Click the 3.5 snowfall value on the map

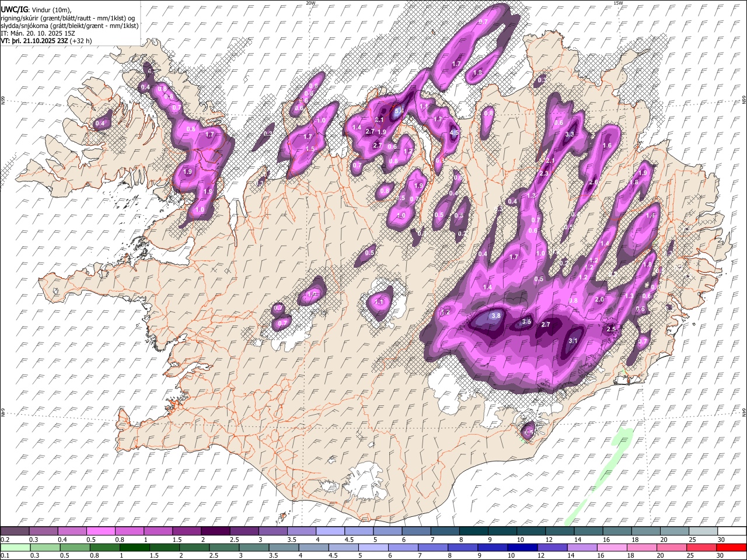(x=526, y=321)
